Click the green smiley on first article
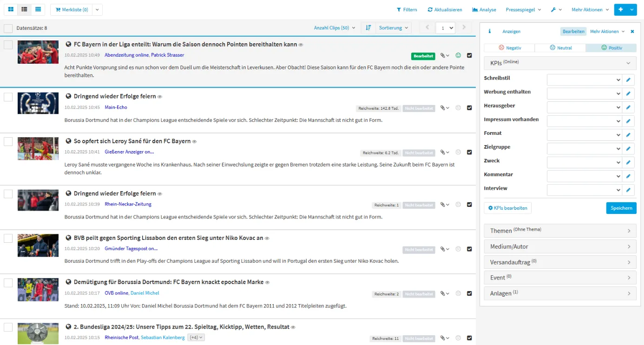The width and height of the screenshot is (644, 345). coord(458,56)
